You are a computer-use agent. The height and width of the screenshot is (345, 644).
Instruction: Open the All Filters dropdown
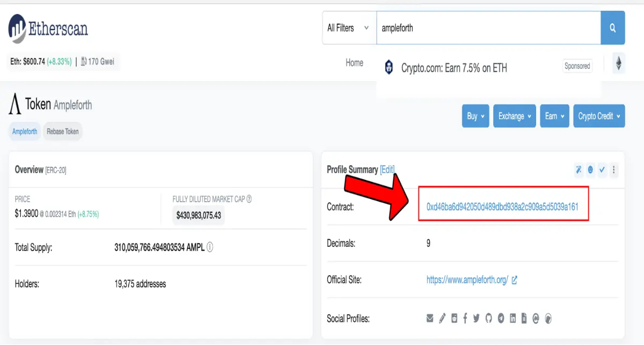coord(348,28)
